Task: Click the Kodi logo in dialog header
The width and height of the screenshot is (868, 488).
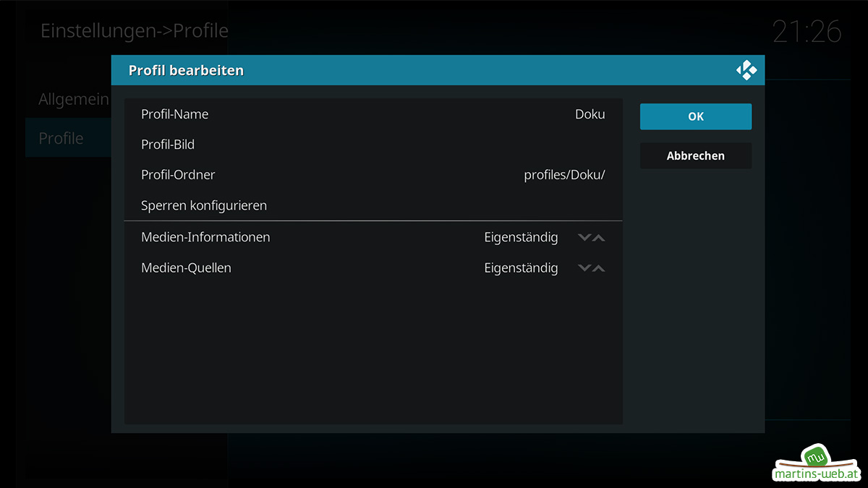Action: 746,70
